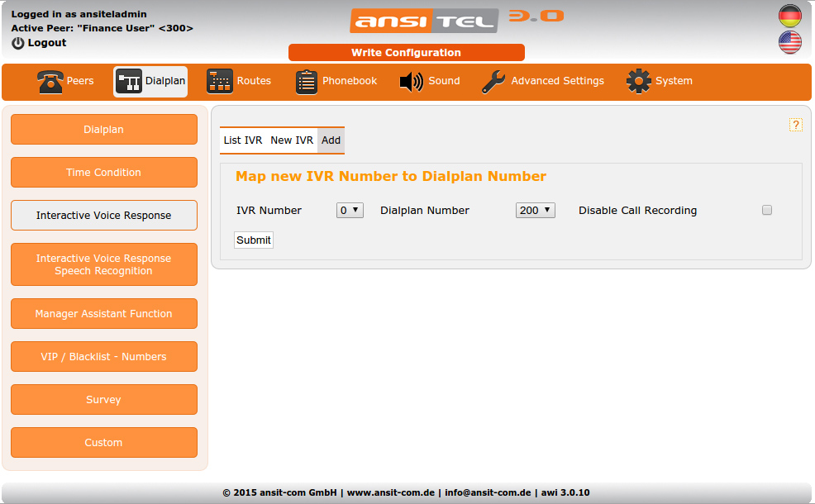
Task: Click the Phonebook clipboard icon
Action: [307, 82]
